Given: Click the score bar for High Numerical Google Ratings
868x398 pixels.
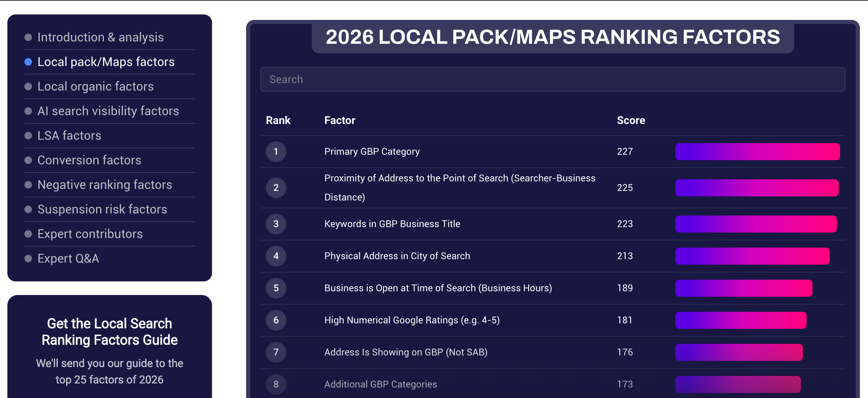Looking at the screenshot, I should (741, 320).
